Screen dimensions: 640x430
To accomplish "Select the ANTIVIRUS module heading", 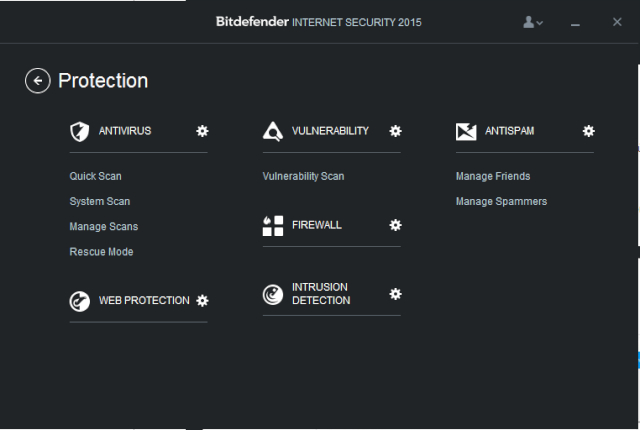I will tap(125, 131).
